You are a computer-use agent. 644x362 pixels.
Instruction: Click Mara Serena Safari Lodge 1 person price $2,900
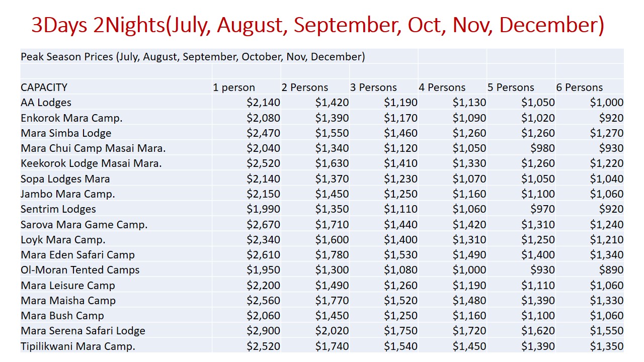(263, 331)
